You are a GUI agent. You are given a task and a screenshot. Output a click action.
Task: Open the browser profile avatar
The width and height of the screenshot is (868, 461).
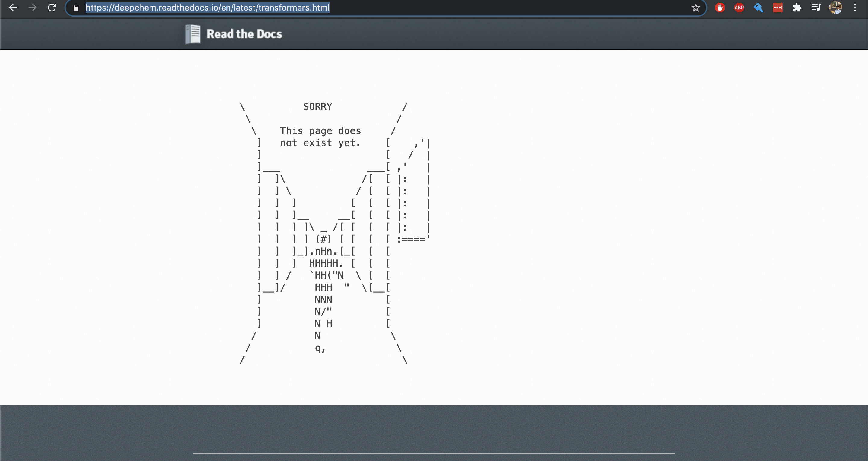836,8
